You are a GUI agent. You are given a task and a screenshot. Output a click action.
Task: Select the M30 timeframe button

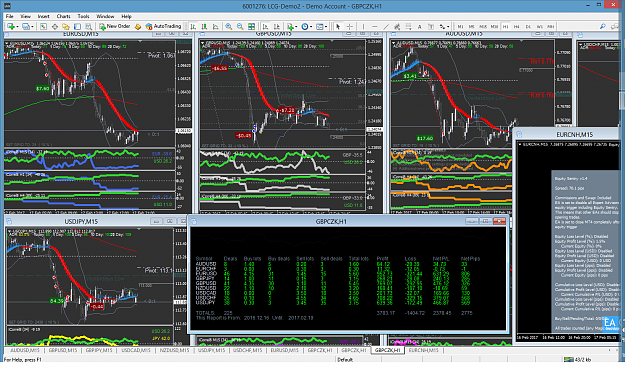[494, 27]
